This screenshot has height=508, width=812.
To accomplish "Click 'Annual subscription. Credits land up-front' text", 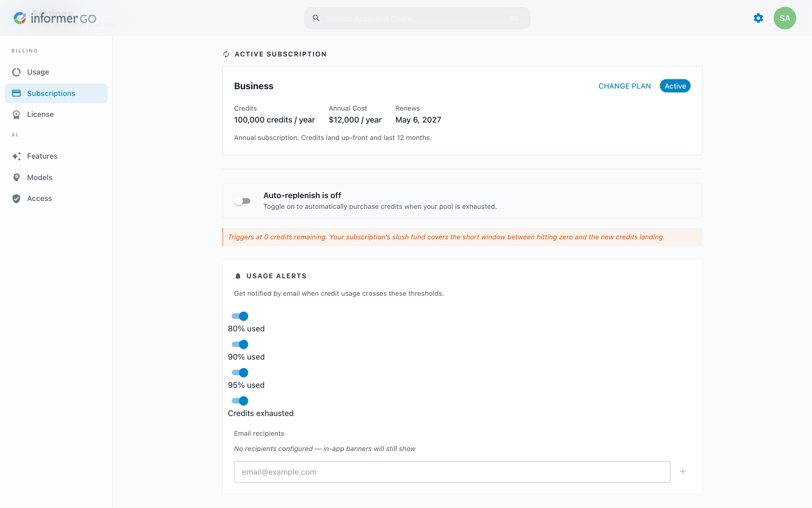I will [332, 138].
